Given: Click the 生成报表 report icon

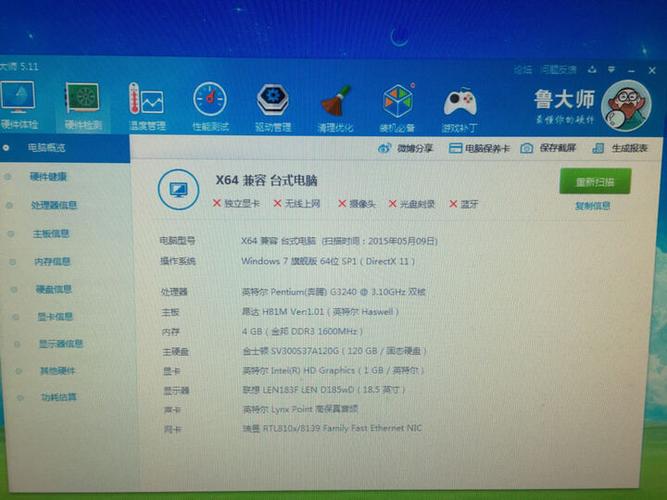Looking at the screenshot, I should pos(598,148).
